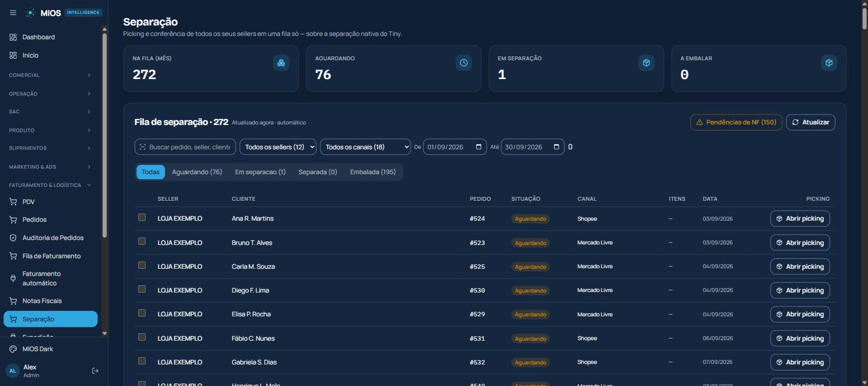
Task: Click the Início sidebar icon
Action: pyautogui.click(x=13, y=55)
